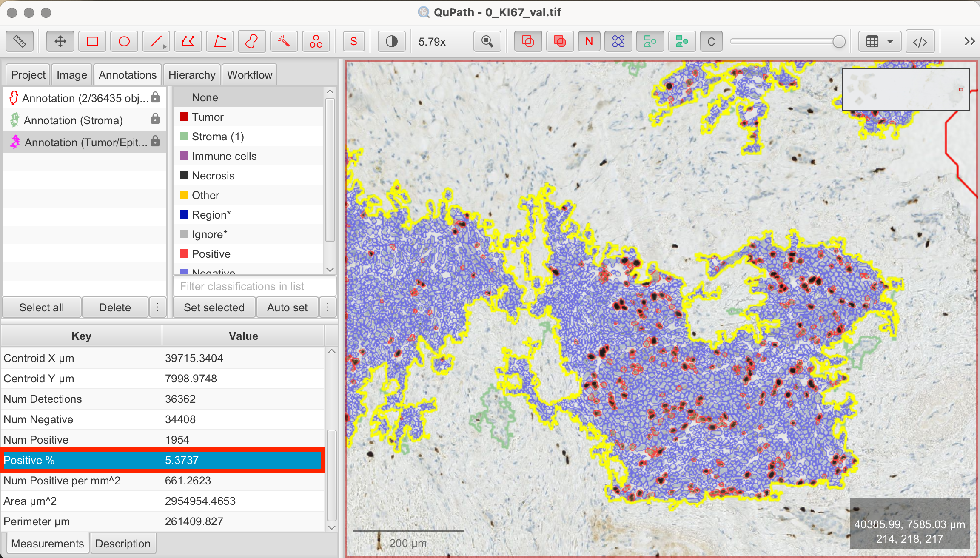
Task: Click the Zoom to fit icon
Action: pyautogui.click(x=487, y=41)
